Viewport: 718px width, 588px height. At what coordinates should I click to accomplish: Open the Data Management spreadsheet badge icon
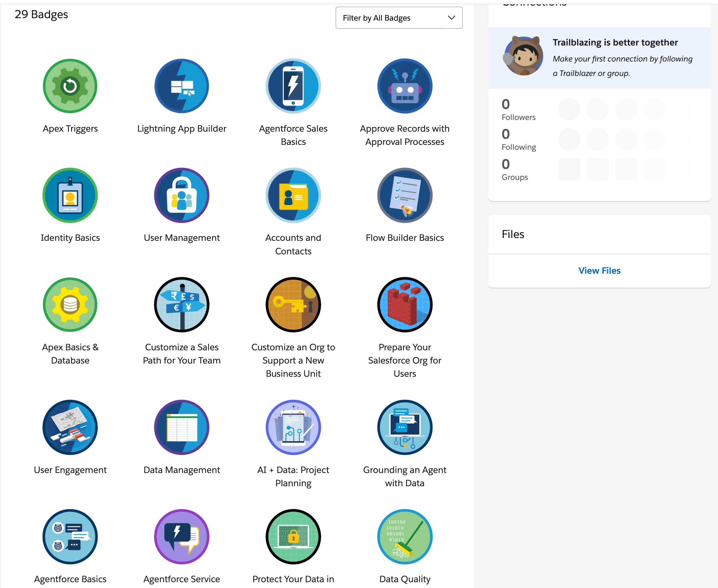coord(181,427)
